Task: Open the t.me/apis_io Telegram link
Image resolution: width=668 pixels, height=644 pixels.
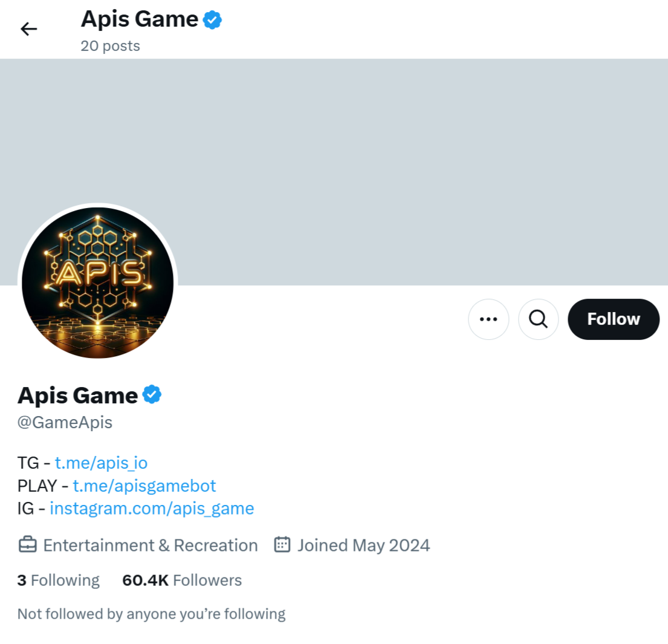Action: [100, 462]
